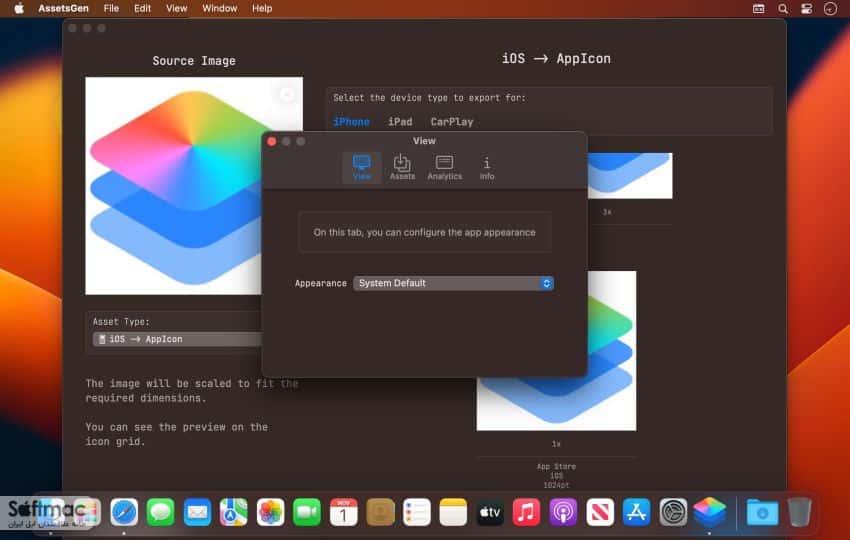Select CarPlay device type
The height and width of the screenshot is (540, 850).
452,122
